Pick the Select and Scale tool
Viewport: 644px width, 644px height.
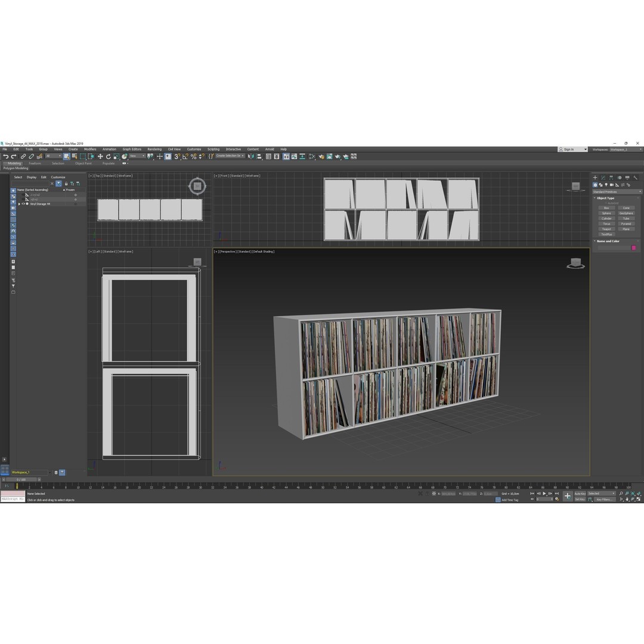click(117, 156)
